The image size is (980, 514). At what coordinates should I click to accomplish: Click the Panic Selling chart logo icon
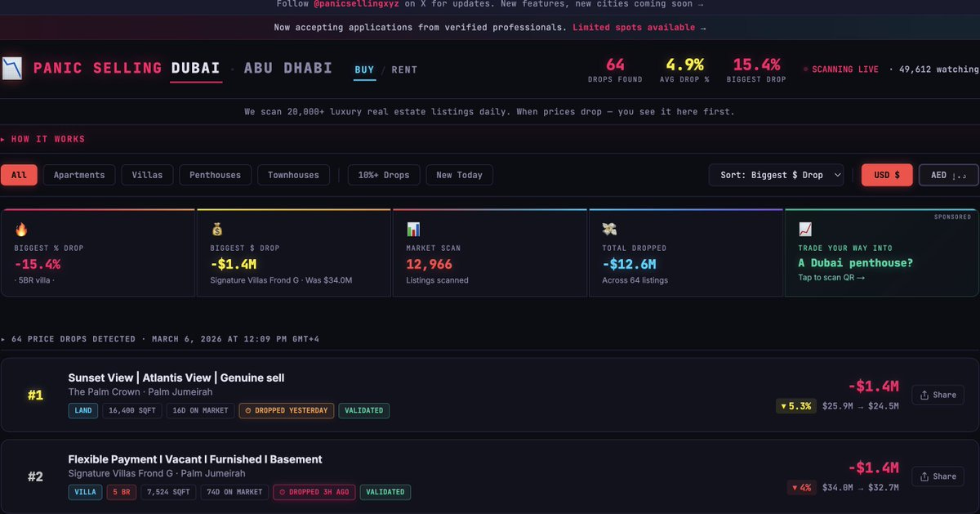pos(12,69)
